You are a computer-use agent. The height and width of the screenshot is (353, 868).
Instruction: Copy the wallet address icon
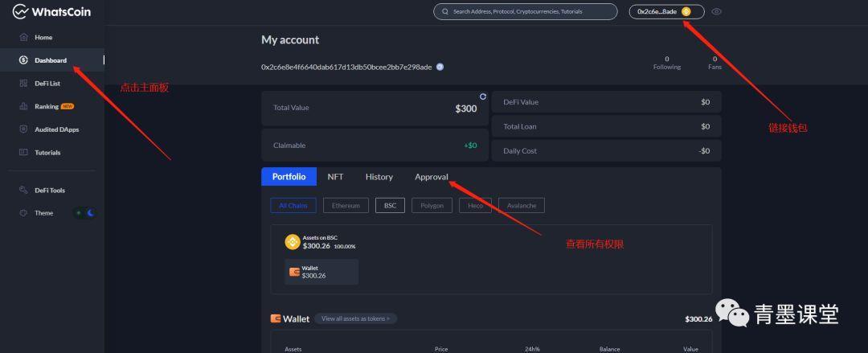pos(440,67)
